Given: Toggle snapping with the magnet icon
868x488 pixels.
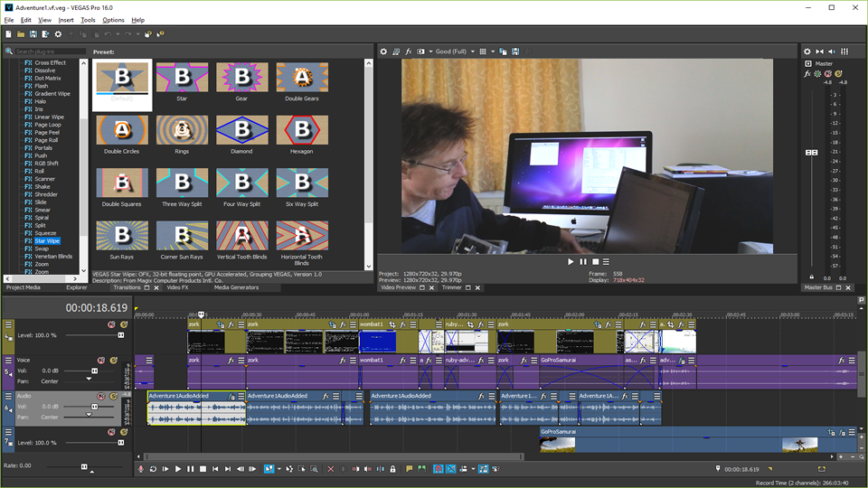Looking at the screenshot, I should coord(439,469).
